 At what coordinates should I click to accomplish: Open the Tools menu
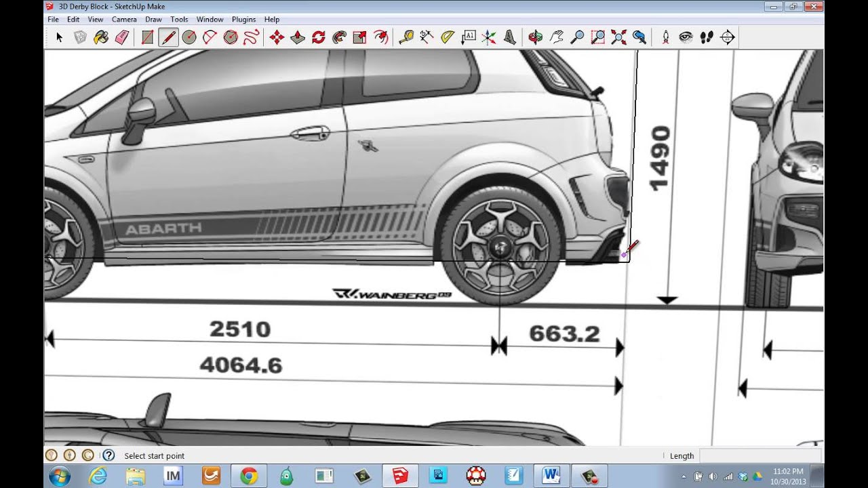[x=179, y=20]
